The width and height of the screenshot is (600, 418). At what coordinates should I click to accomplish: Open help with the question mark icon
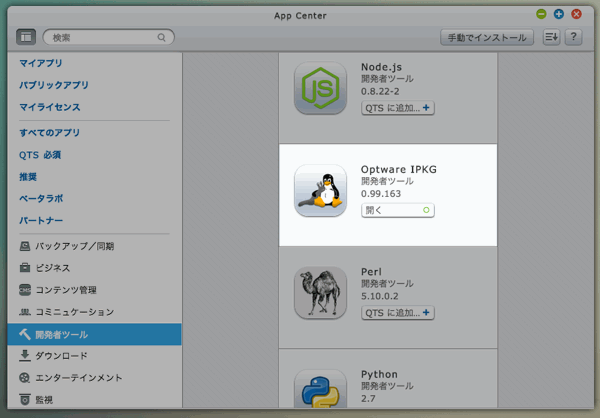[573, 37]
